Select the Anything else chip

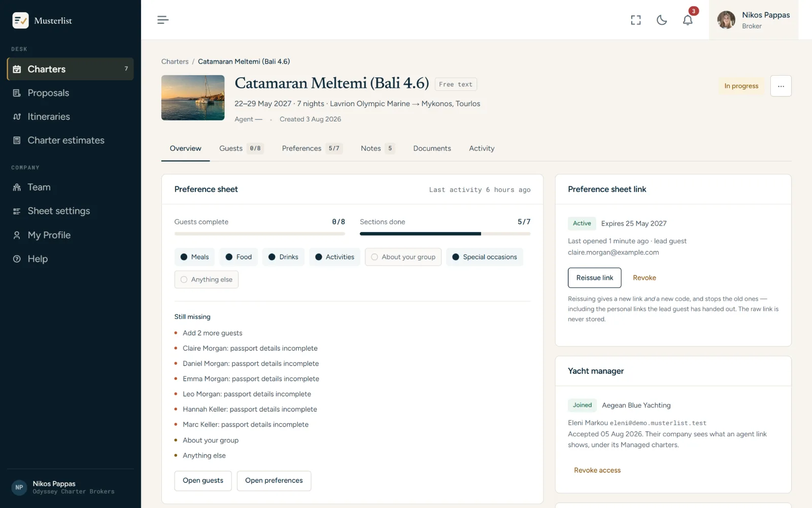[x=206, y=279]
